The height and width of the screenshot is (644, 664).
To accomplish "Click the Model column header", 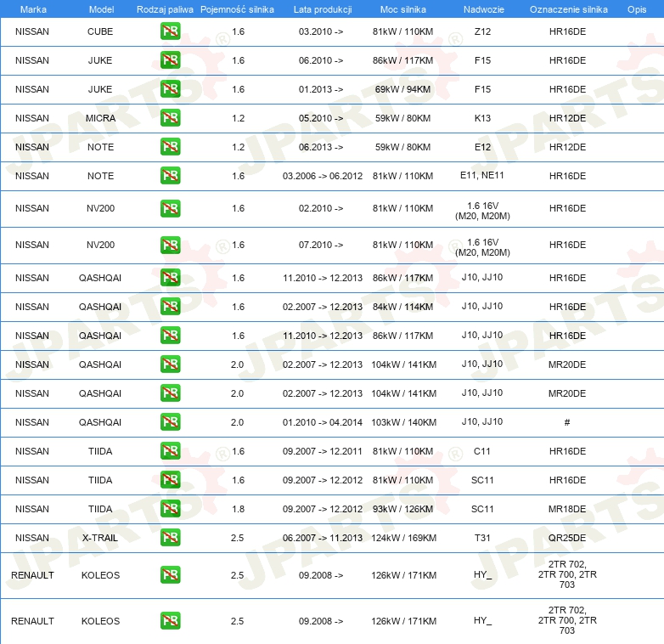I will click(x=101, y=9).
